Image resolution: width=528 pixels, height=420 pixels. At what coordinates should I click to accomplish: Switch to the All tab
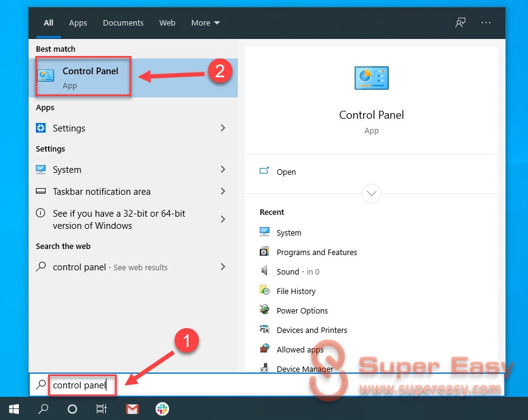pos(49,23)
